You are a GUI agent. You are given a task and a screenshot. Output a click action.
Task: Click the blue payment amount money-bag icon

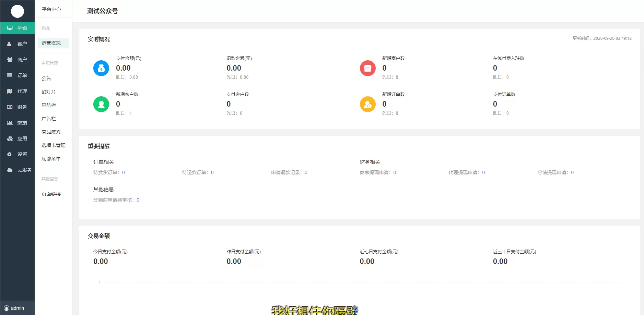coord(101,68)
